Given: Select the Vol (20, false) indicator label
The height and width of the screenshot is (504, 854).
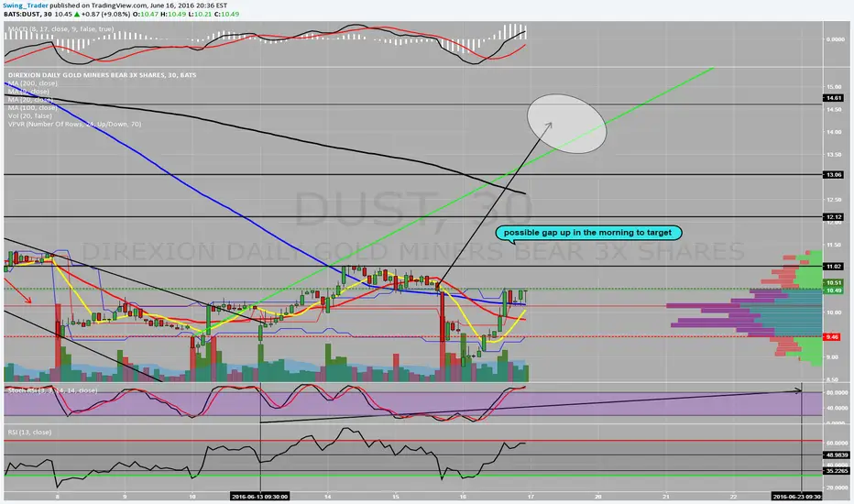Looking at the screenshot, I should pyautogui.click(x=30, y=116).
